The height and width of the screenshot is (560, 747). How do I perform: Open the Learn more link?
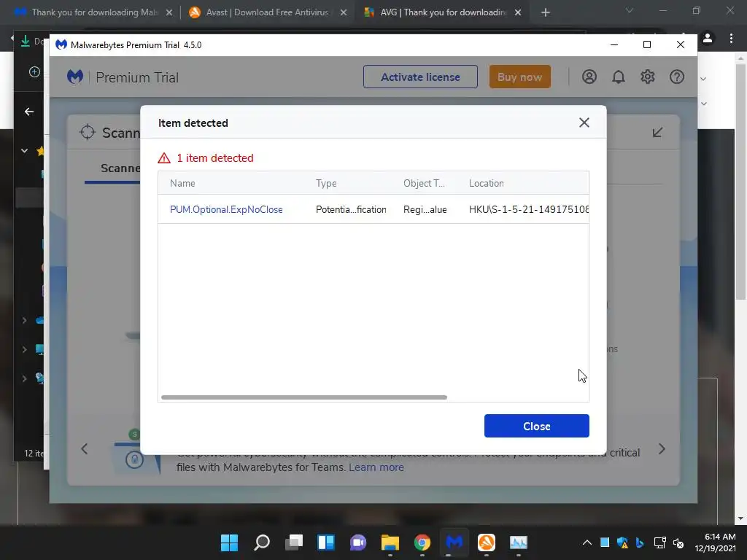[376, 467]
